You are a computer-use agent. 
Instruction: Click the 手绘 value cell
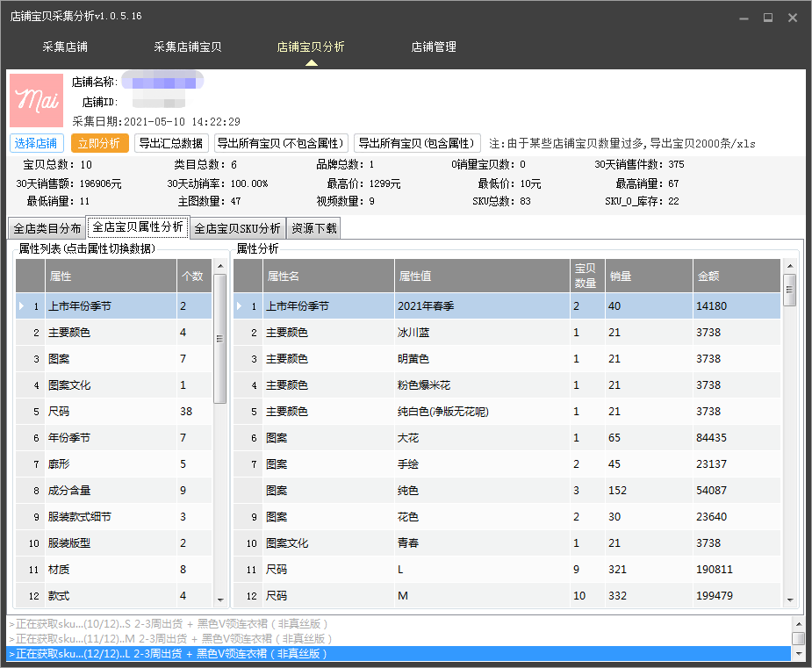(482, 464)
